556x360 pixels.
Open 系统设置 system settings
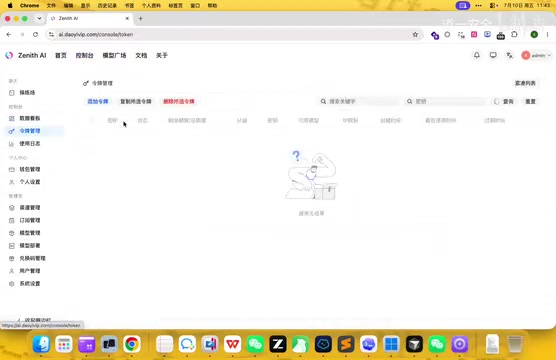(x=29, y=284)
